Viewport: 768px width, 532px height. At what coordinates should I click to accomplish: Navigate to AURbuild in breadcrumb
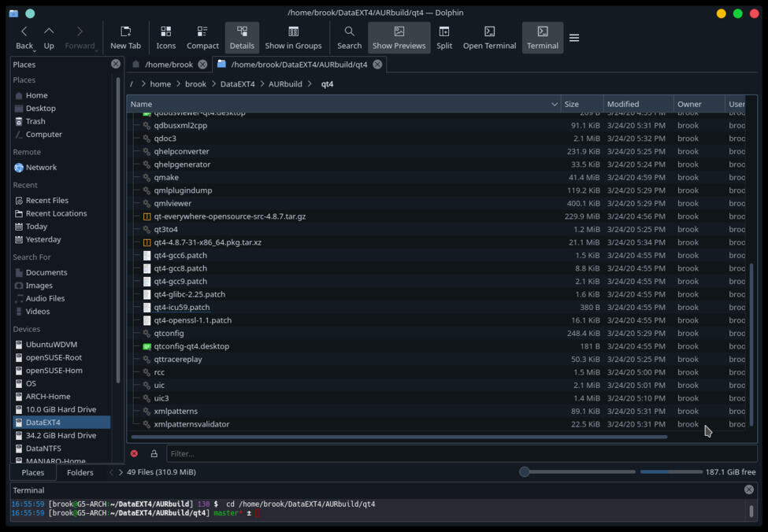click(x=285, y=84)
